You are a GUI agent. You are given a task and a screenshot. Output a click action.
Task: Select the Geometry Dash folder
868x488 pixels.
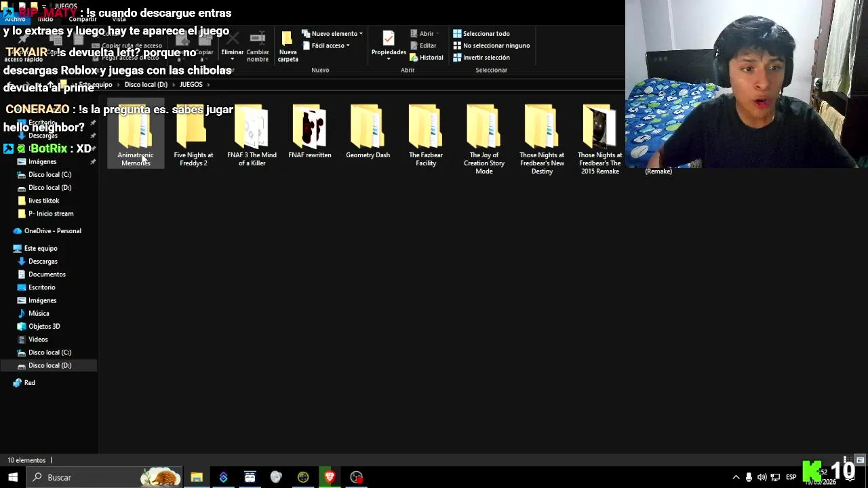[x=368, y=132]
